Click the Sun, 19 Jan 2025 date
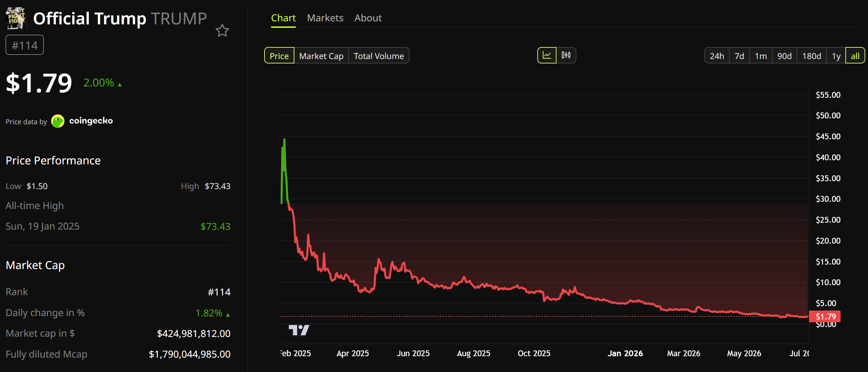The image size is (868, 372). coord(43,226)
